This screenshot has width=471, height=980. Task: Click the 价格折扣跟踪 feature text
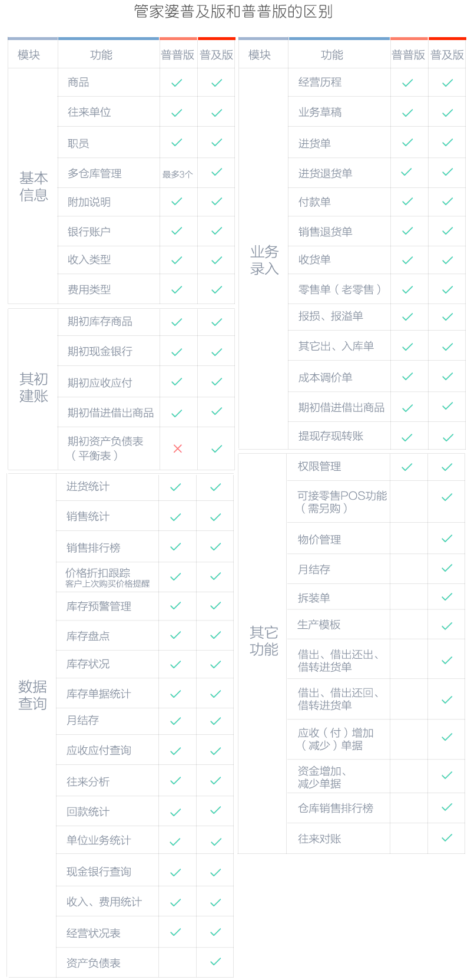click(x=98, y=573)
